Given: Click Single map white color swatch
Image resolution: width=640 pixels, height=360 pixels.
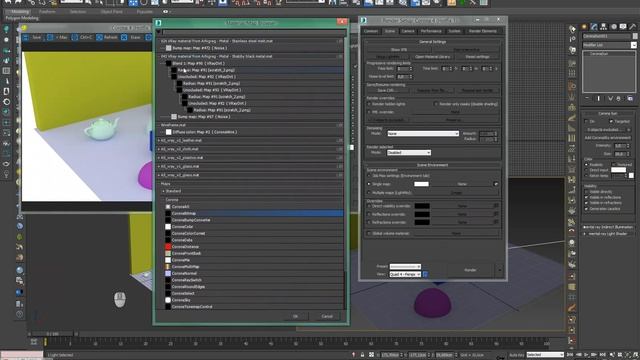Looking at the screenshot, I should 421,184.
